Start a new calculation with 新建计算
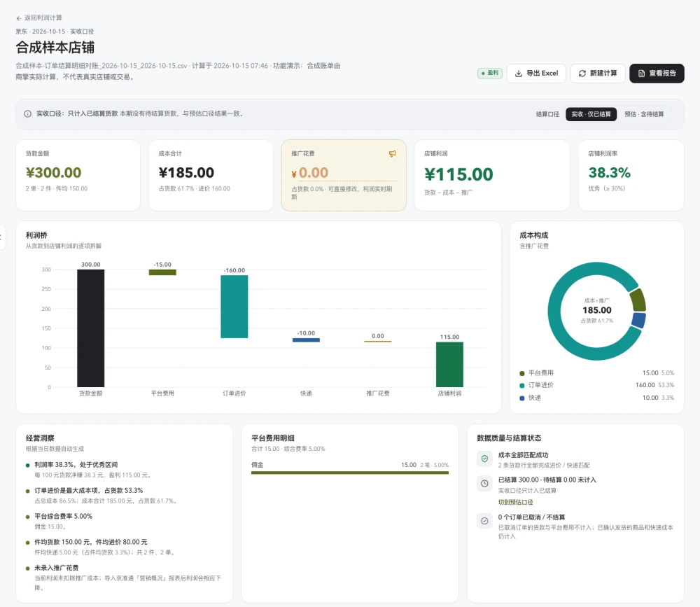The image size is (700, 607). click(x=597, y=74)
